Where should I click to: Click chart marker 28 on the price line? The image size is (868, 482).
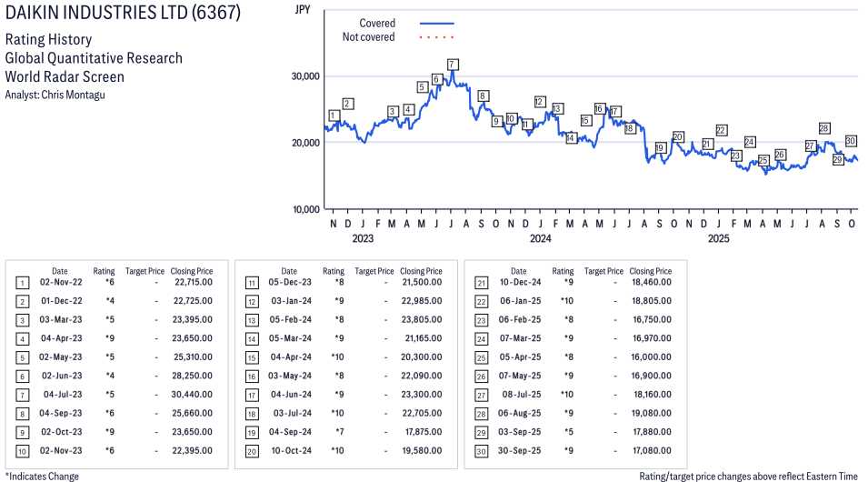click(823, 128)
